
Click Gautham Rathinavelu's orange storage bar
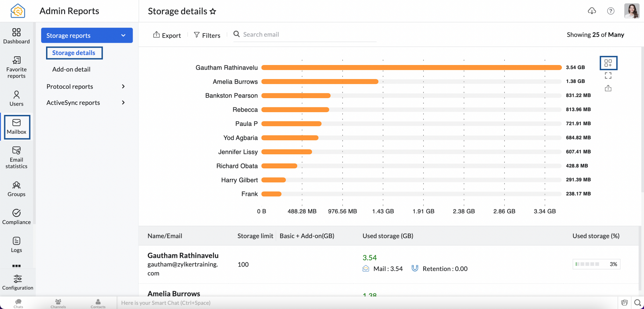(411, 68)
